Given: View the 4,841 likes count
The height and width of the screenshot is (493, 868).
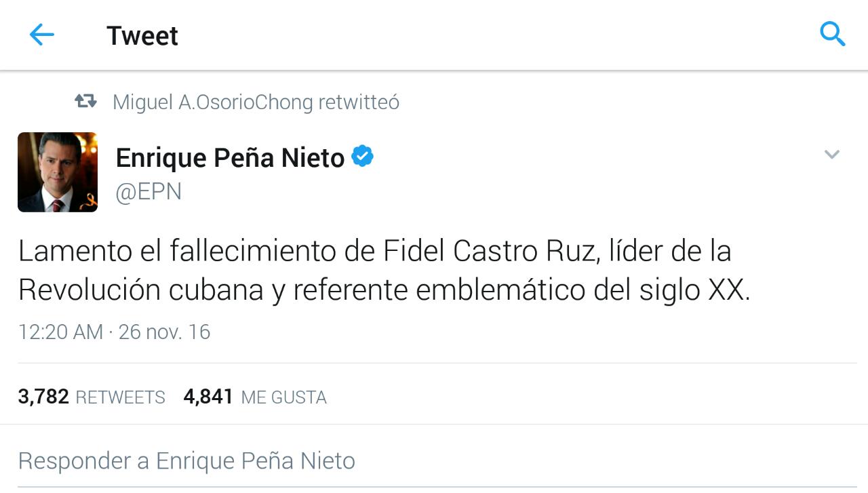Looking at the screenshot, I should [208, 397].
